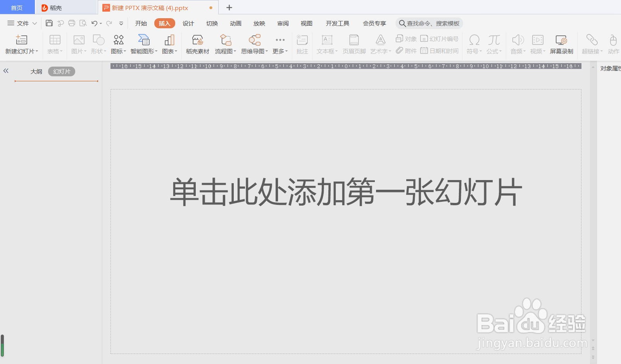Click the Save icon in quick toolbar
Viewport: 621px width, 364px height.
(49, 23)
